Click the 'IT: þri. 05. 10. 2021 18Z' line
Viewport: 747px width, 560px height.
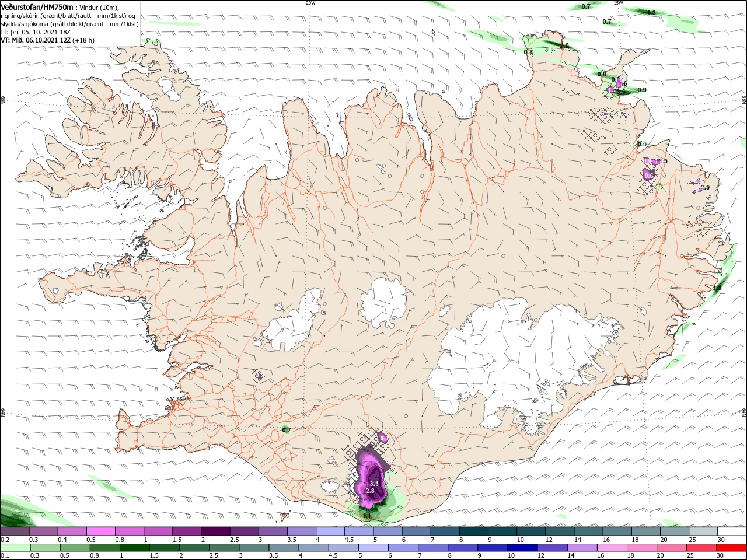[x=36, y=32]
